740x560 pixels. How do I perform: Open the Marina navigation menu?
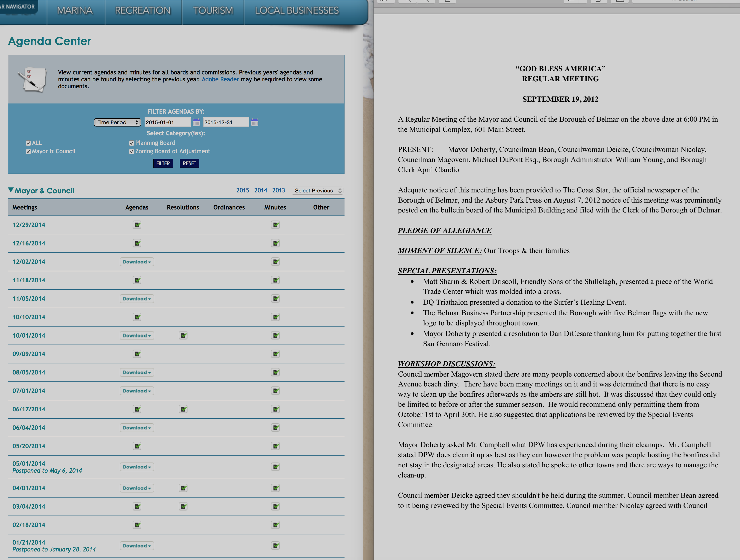point(75,11)
